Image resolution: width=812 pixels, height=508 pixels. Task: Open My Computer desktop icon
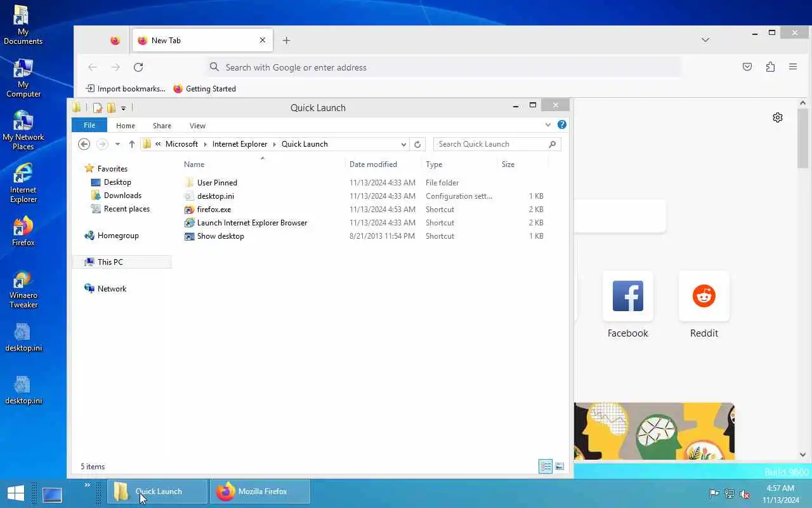(x=23, y=78)
